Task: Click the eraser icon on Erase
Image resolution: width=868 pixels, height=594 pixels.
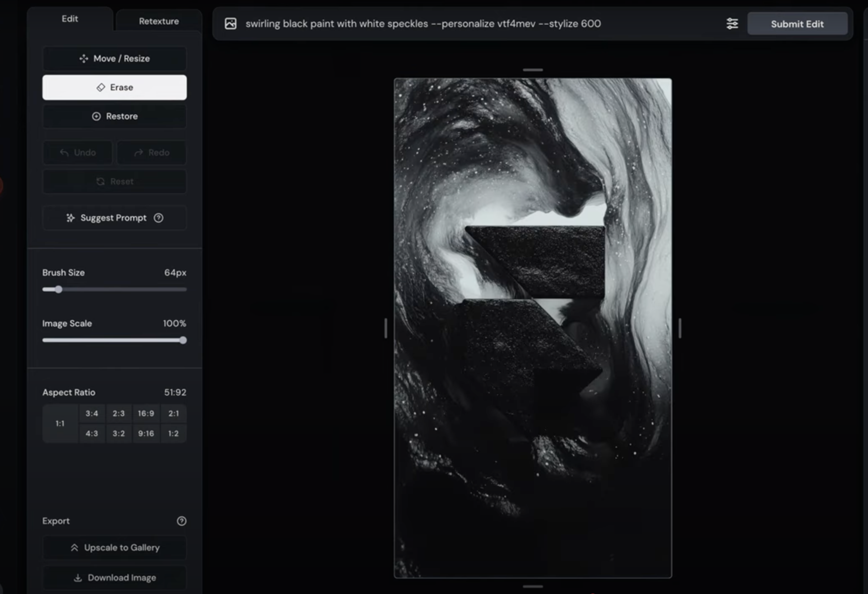Action: 101,87
